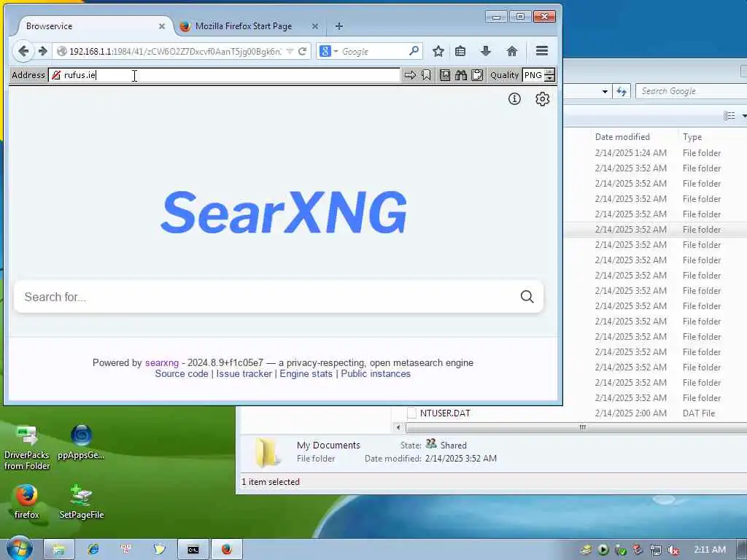Click Explorer refresh button beside address bar

pos(622,91)
